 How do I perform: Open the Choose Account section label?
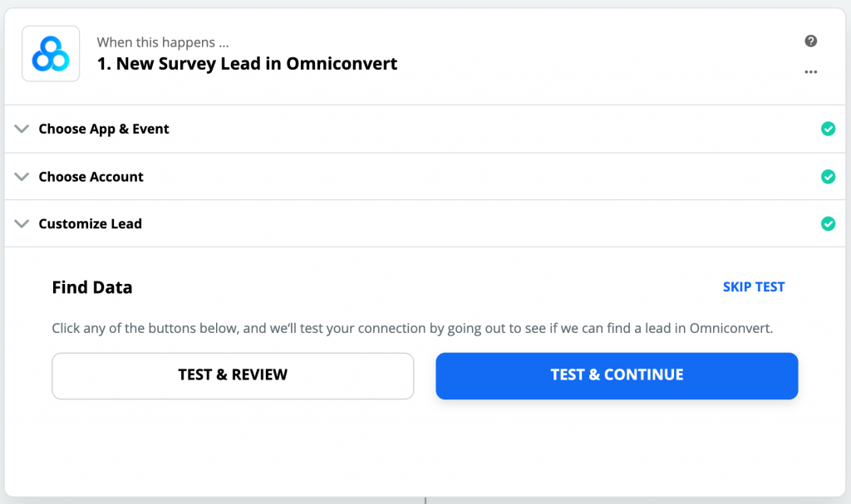coord(91,177)
